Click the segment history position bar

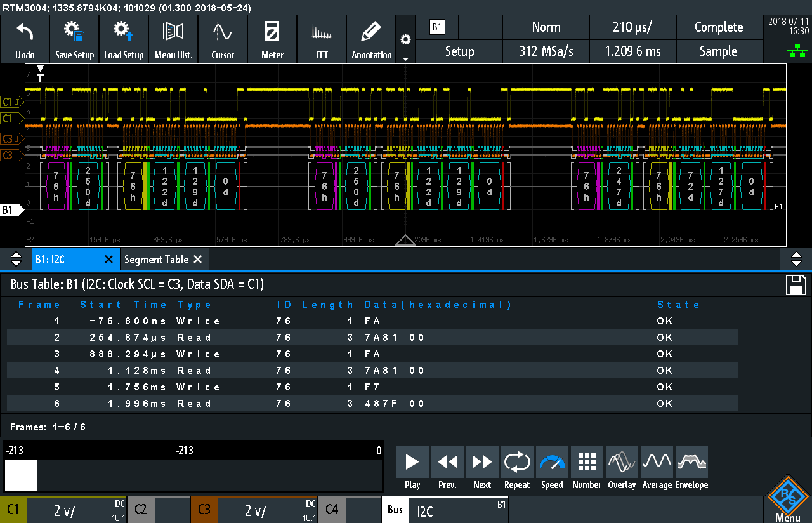pyautogui.click(x=193, y=475)
